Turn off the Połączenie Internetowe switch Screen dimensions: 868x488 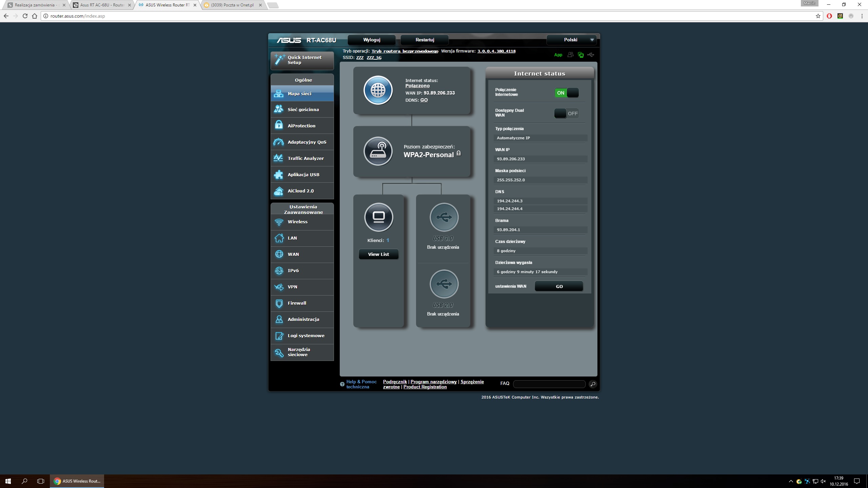567,93
